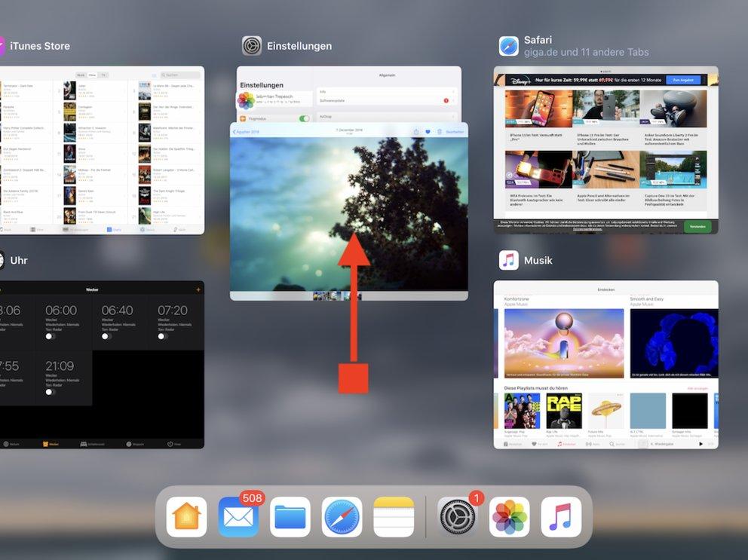The image size is (748, 560).
Task: Open Settings gear icon in the dock
Action: [x=458, y=517]
